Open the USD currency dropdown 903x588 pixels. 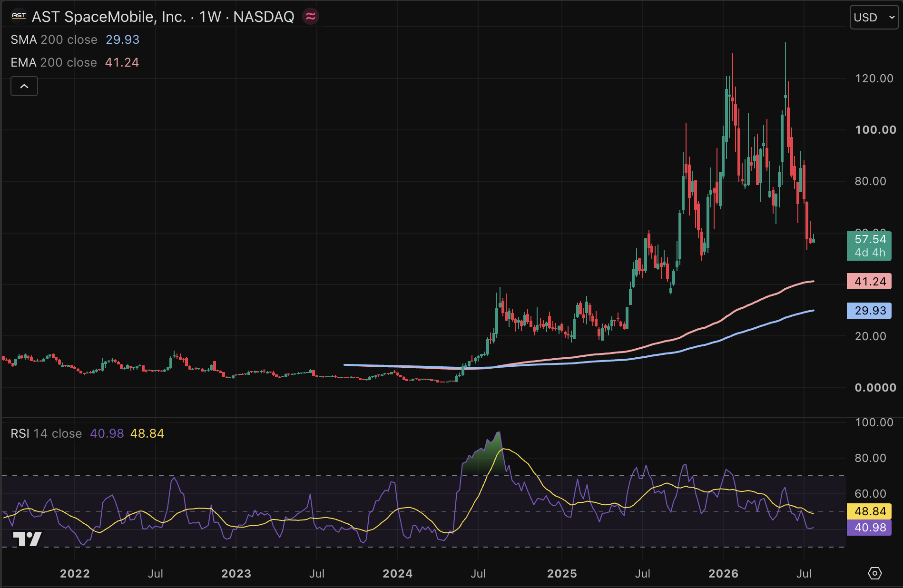(x=874, y=18)
